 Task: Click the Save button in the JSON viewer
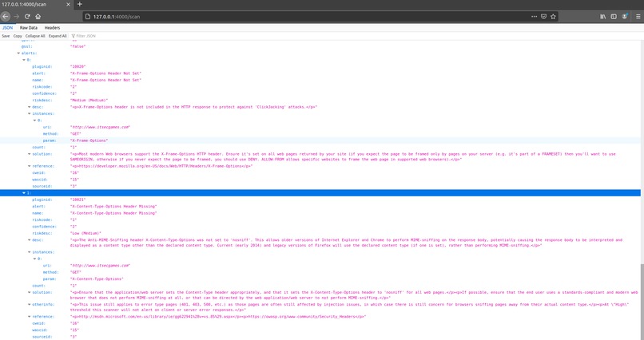tap(6, 36)
